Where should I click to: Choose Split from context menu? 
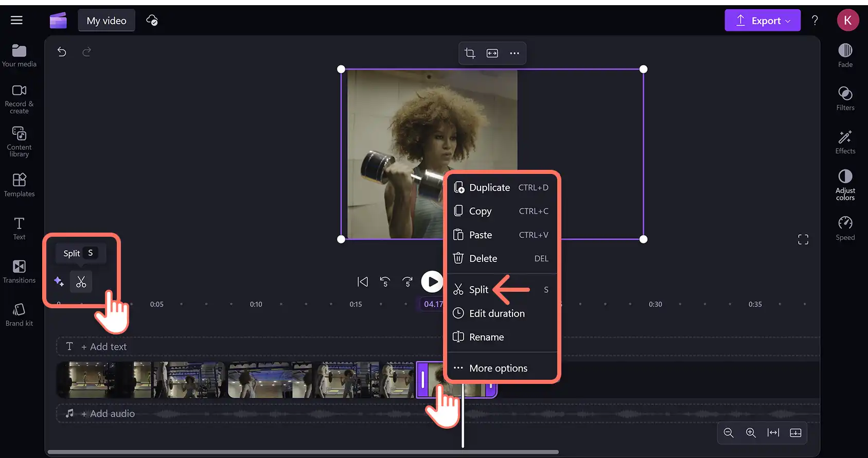502,290
